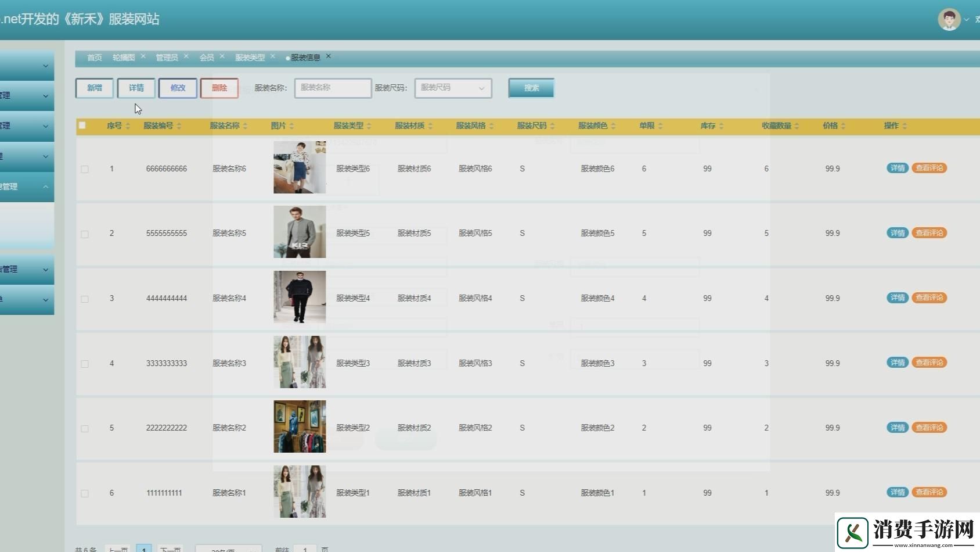Click the 搜索 button
Screen dimensions: 980x552
[x=531, y=88]
